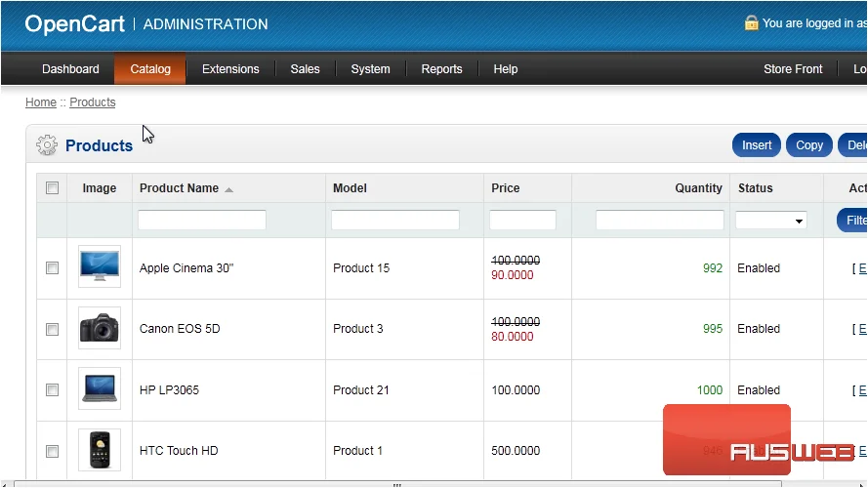Click the Products gear icon

47,145
